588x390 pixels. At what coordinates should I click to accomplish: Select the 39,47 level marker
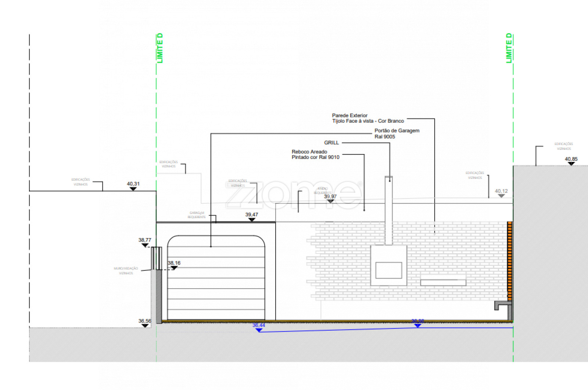(x=252, y=220)
